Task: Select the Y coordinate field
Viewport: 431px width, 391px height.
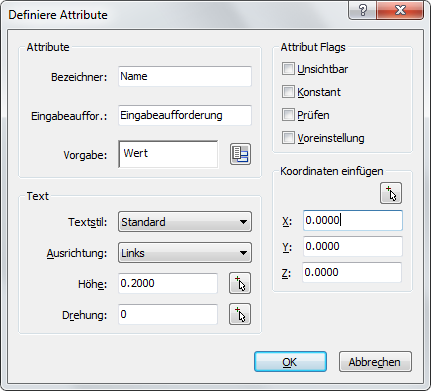Action: click(353, 246)
